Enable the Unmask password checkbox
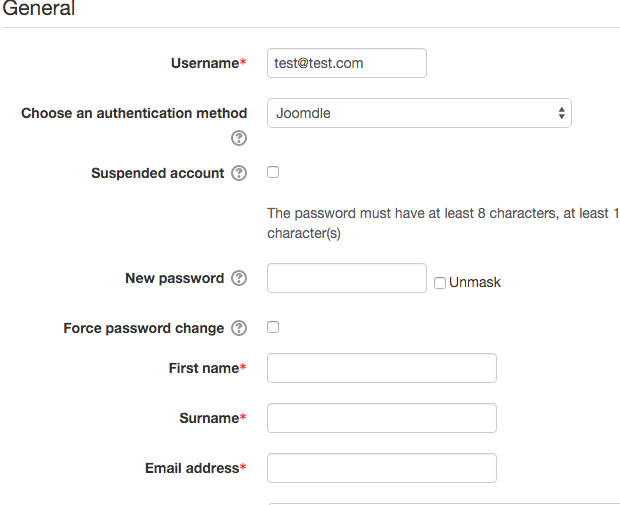This screenshot has width=620, height=505. point(440,283)
